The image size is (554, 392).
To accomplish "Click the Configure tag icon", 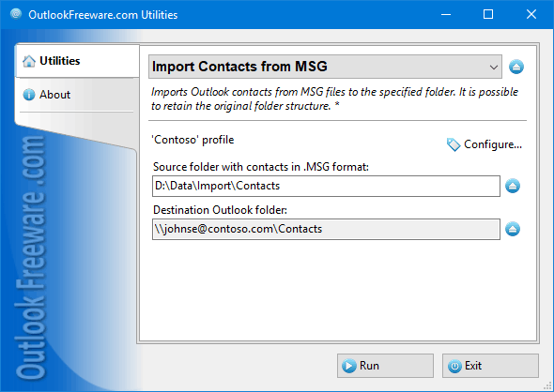I will coord(454,144).
